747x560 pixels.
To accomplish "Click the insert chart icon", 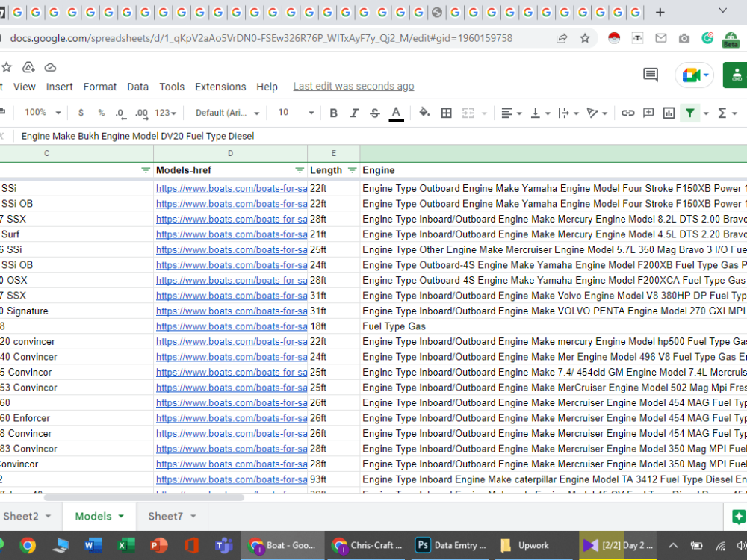I will click(x=669, y=113).
